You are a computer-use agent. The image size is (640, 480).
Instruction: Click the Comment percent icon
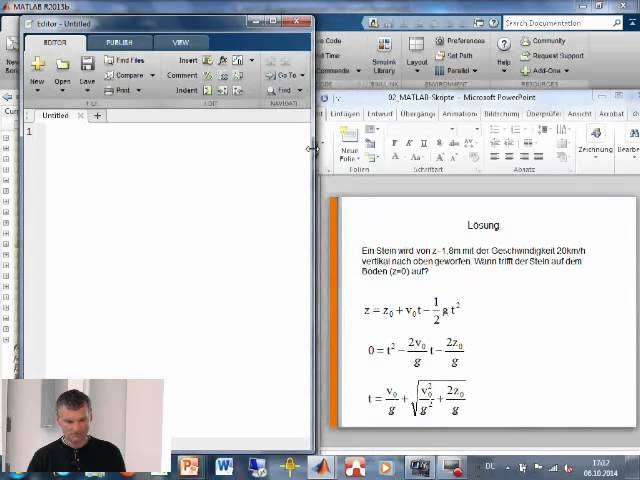[207, 76]
